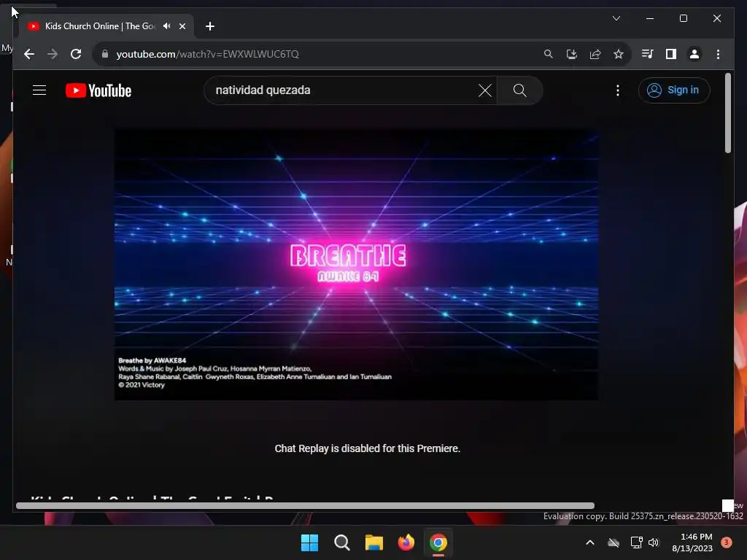Go forward in browser history

[x=53, y=54]
